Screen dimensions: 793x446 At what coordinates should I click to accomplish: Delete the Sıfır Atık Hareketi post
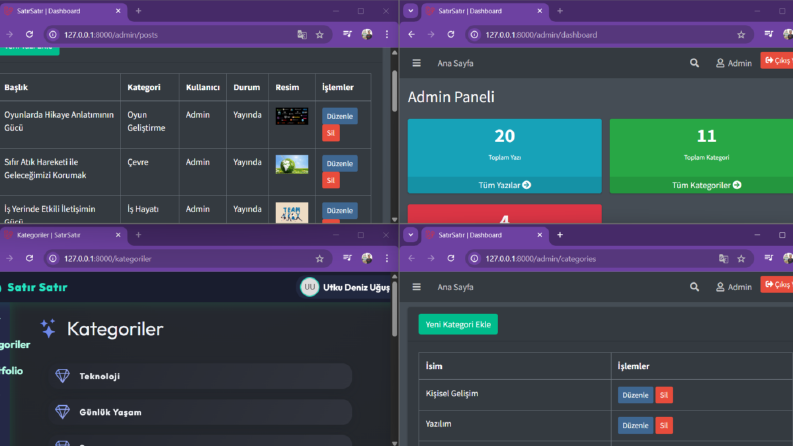(x=331, y=180)
